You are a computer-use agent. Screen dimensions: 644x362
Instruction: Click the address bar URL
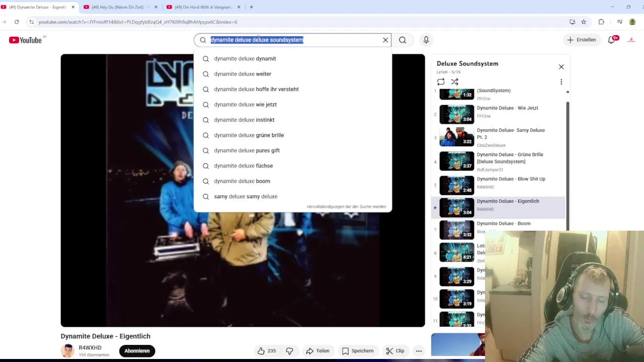point(138,22)
